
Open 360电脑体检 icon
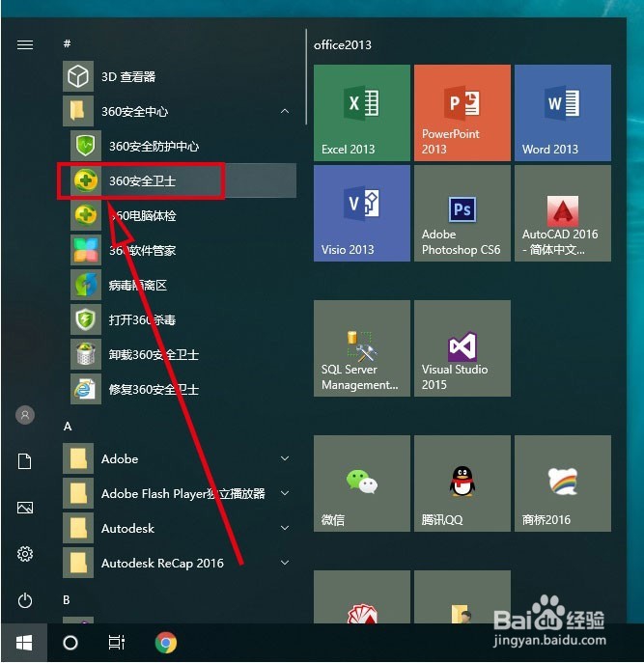(x=86, y=215)
